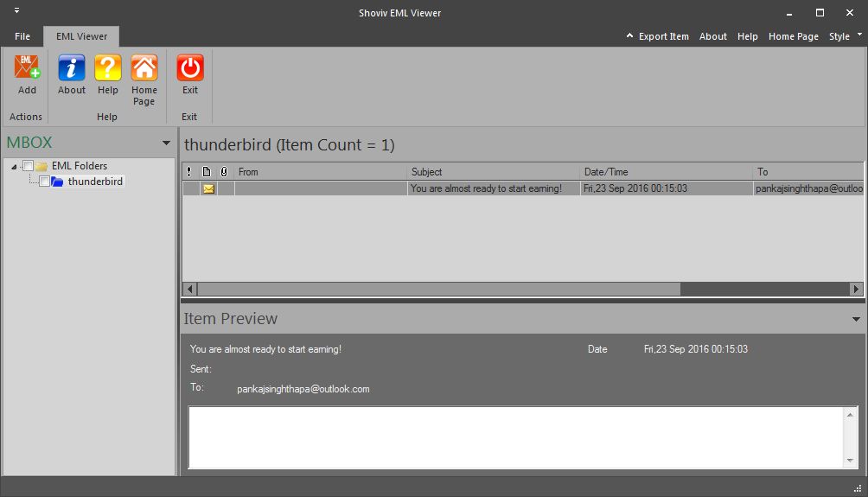Click the Help question mark icon
The height and width of the screenshot is (497, 868).
[x=108, y=68]
